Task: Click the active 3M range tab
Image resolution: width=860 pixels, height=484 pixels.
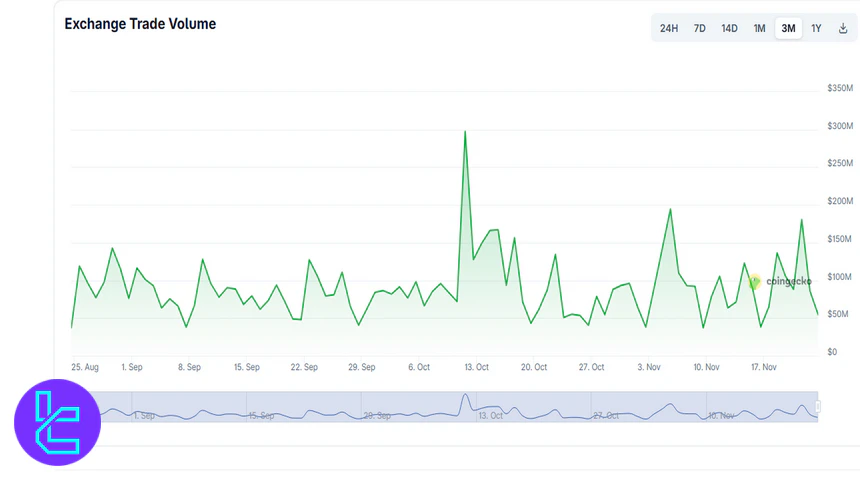Action: (x=788, y=29)
